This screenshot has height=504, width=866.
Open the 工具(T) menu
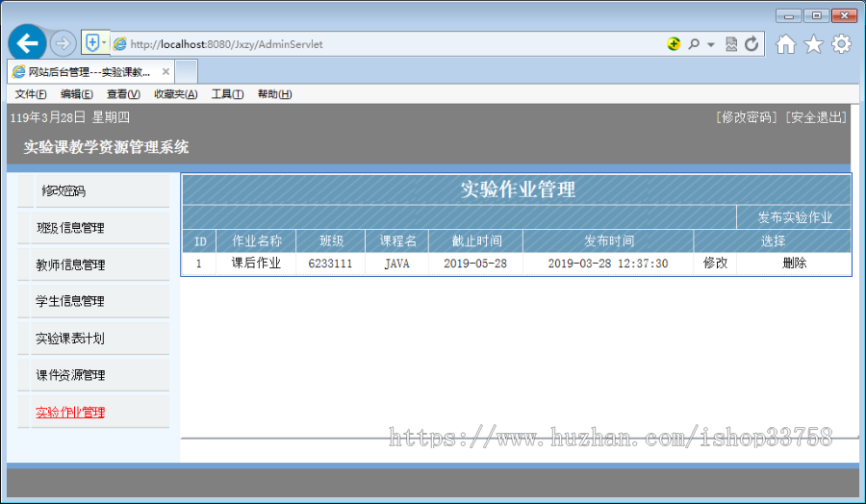pos(227,94)
